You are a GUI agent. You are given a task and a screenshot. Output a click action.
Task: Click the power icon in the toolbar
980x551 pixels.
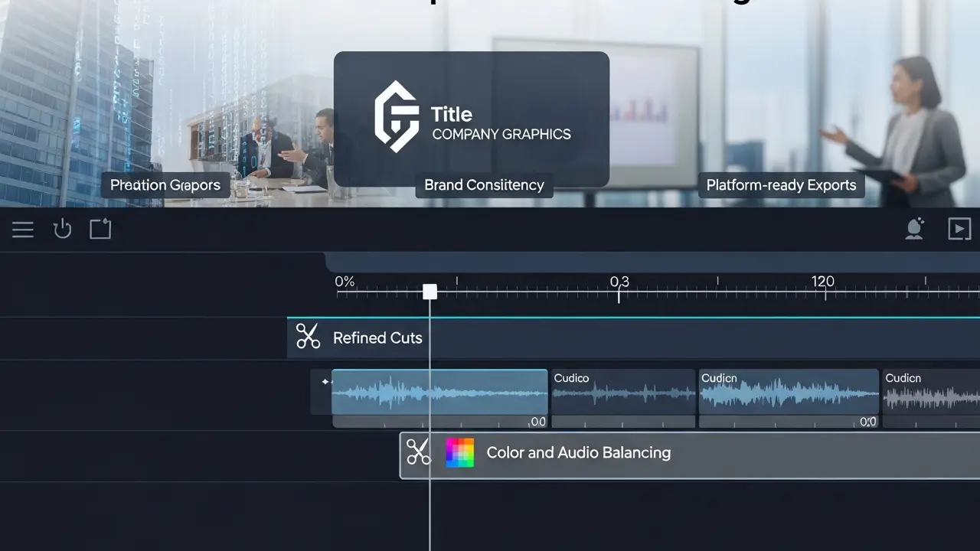point(62,229)
